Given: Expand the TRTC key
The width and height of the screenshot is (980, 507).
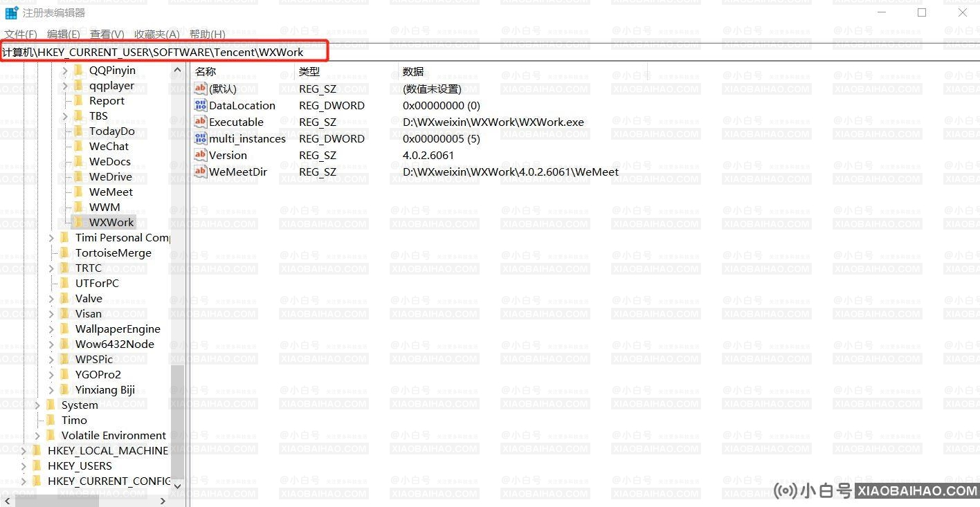Looking at the screenshot, I should coord(52,268).
